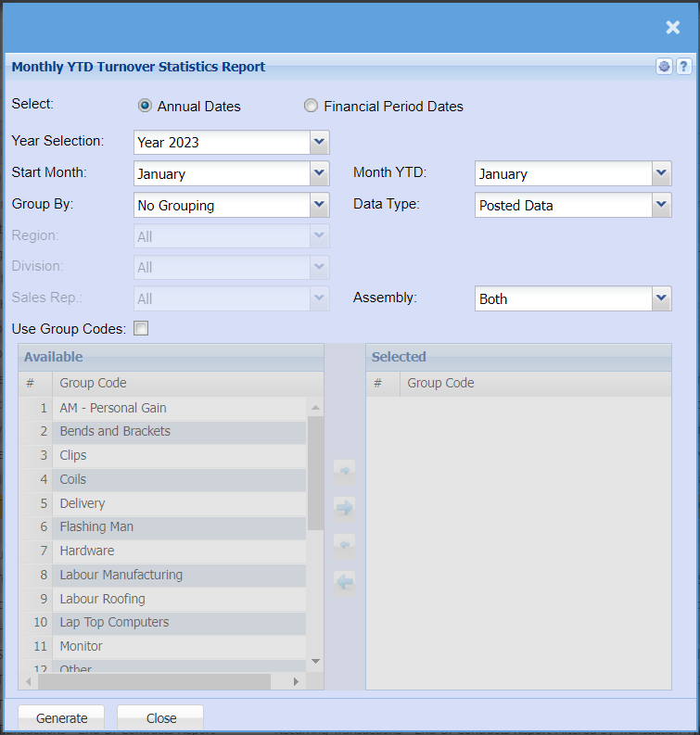The image size is (700, 735).
Task: Click the Available list scroll right arrow
Action: click(x=296, y=681)
